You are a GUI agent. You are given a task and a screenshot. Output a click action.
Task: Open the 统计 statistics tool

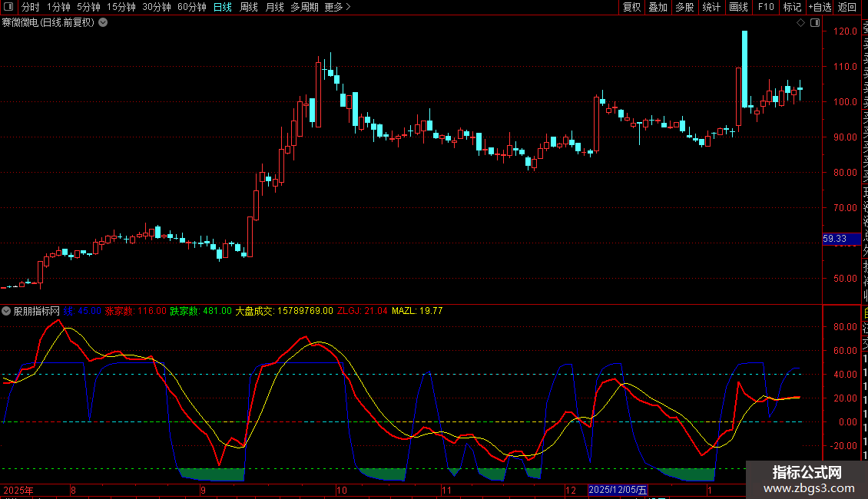pyautogui.click(x=711, y=7)
